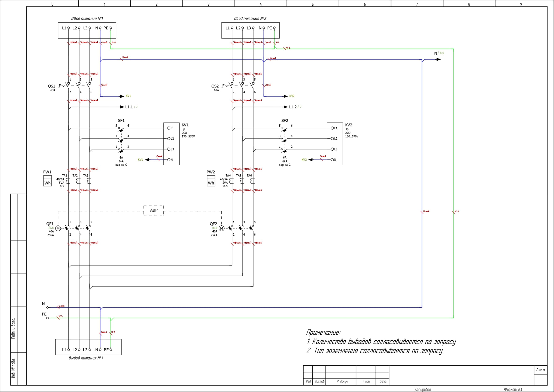
Task: Select the TA1 current transformer symbol
Action: [68, 181]
